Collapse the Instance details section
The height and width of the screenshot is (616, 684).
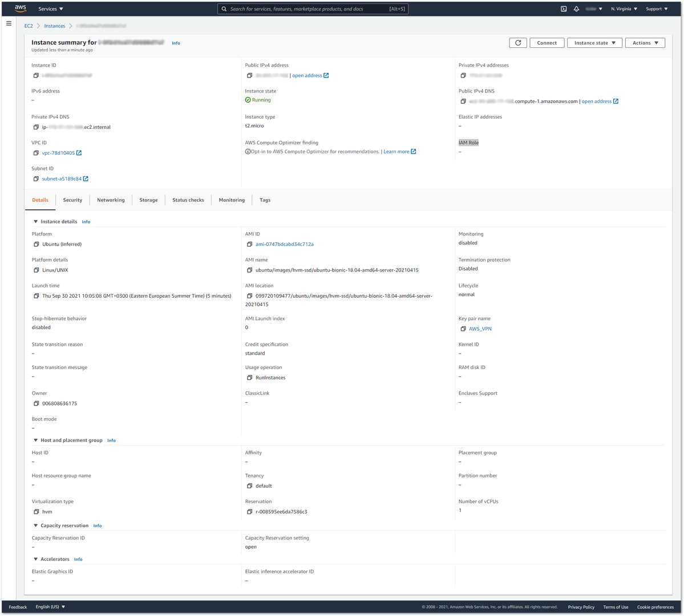[36, 222]
